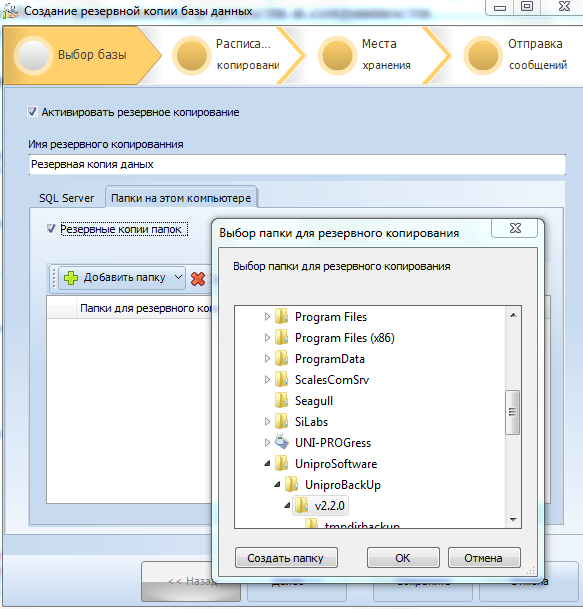Confirm folder selection with OK button
This screenshot has width=583, height=609.
click(x=403, y=558)
